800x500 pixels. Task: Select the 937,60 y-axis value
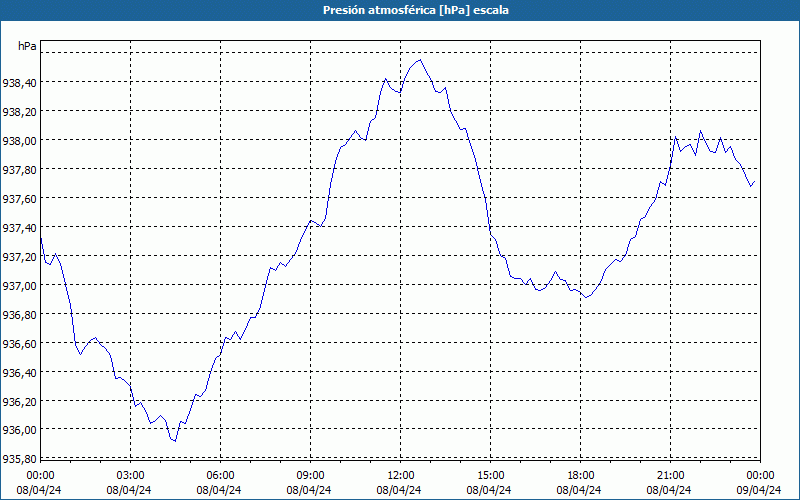click(19, 199)
